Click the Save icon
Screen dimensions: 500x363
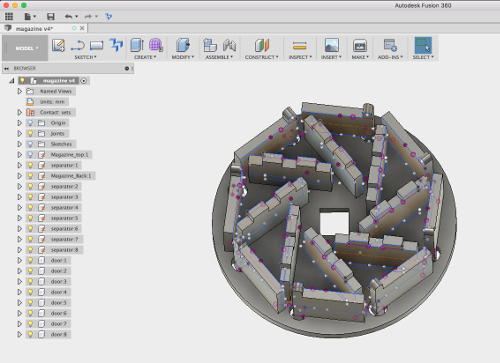tap(51, 16)
